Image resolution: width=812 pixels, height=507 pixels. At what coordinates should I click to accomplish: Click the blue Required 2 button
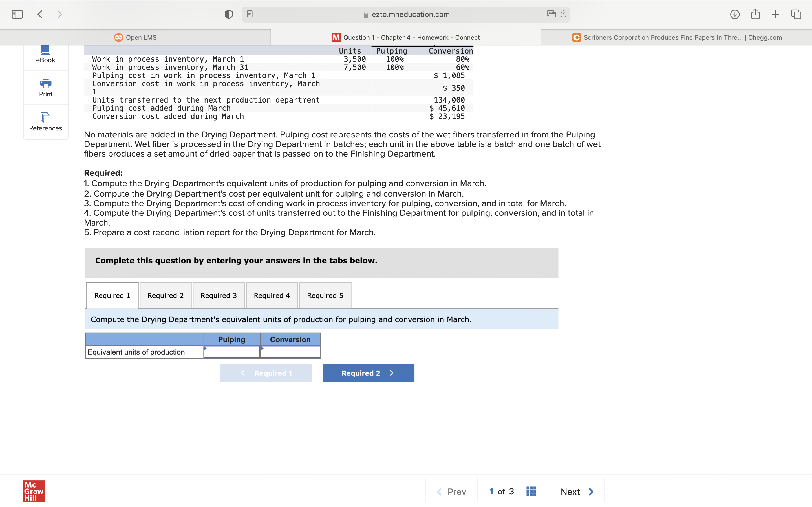pyautogui.click(x=369, y=373)
